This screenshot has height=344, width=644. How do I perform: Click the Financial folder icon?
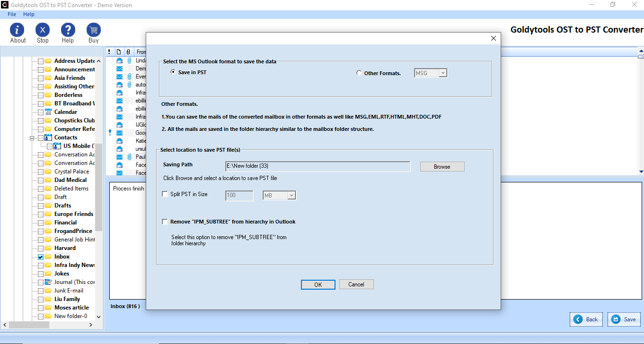click(x=48, y=223)
